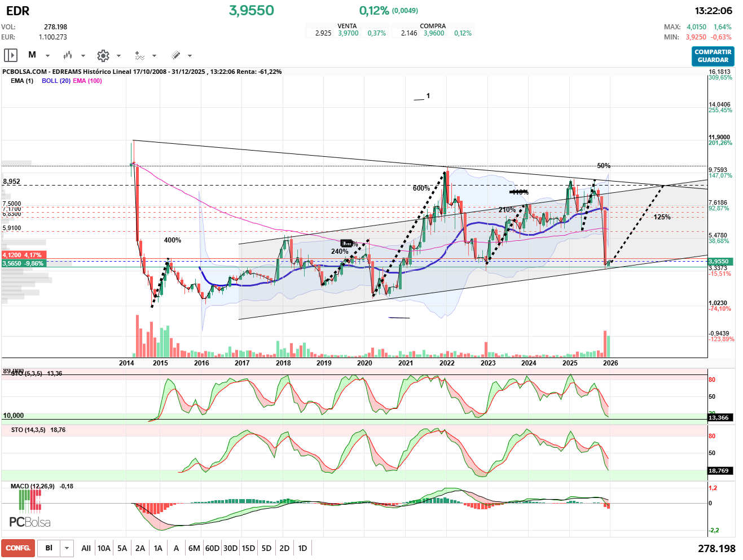The width and height of the screenshot is (743, 560).
Task: Toggle the BOLL (20) indicator label
Action: (x=56, y=81)
